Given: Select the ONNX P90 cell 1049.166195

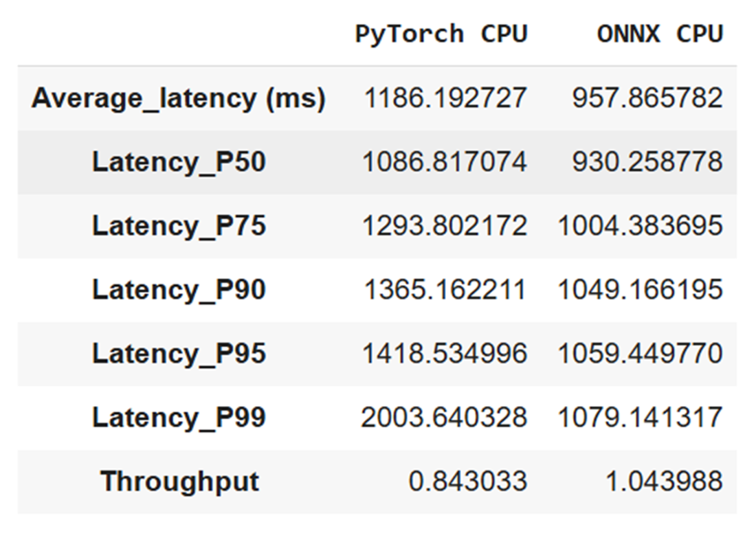Looking at the screenshot, I should pos(641,290).
